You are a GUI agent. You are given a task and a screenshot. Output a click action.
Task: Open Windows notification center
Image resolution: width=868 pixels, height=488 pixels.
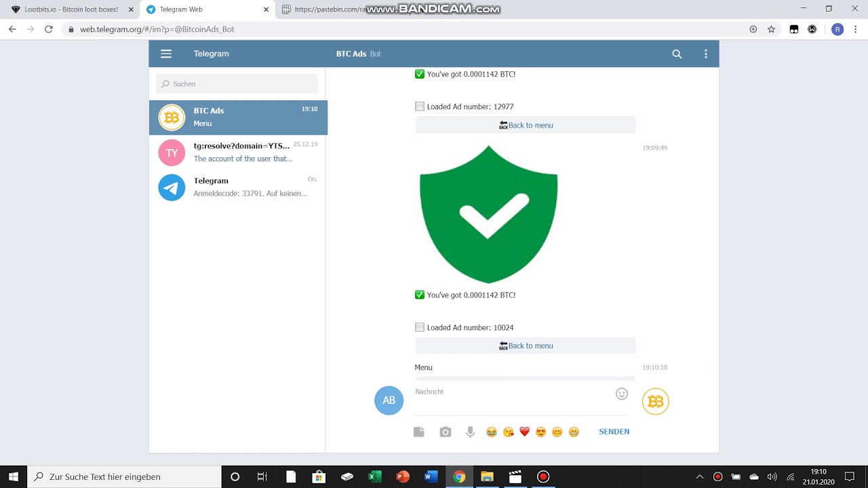[850, 476]
